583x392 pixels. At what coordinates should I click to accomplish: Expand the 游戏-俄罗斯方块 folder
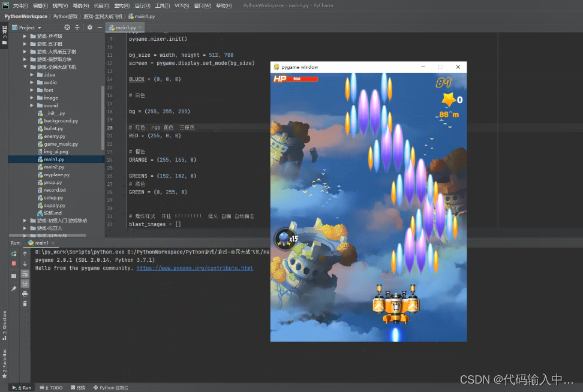(25, 59)
